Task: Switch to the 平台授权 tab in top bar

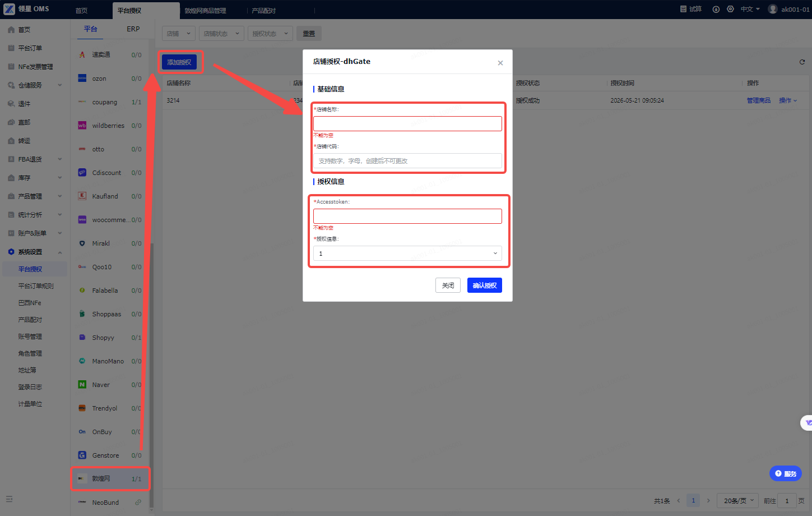Action: 129,11
